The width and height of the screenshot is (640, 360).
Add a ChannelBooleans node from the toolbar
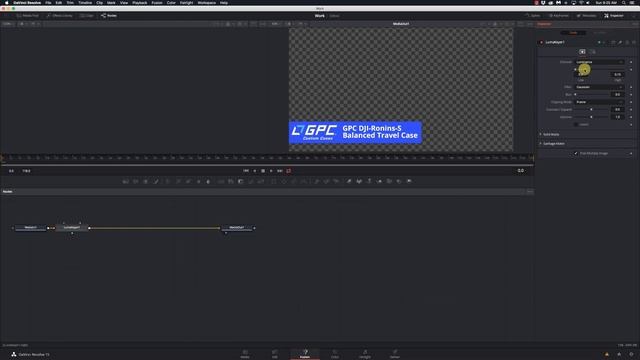click(231, 181)
